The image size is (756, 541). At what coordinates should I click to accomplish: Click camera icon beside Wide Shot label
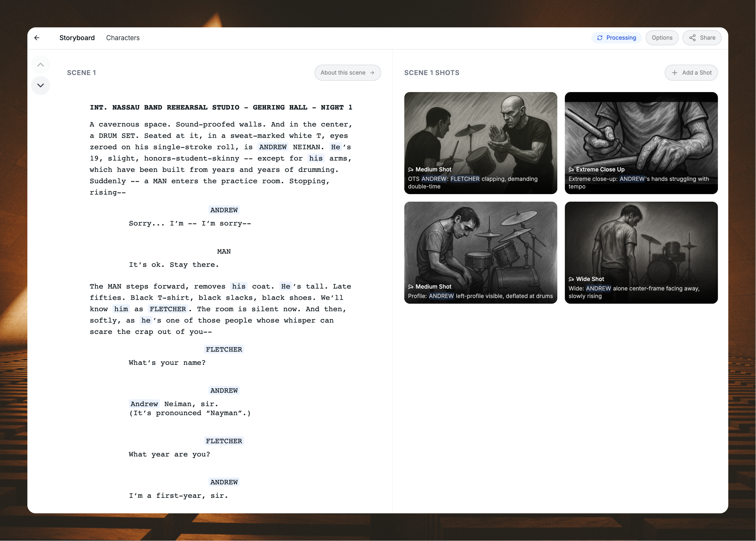pyautogui.click(x=571, y=279)
